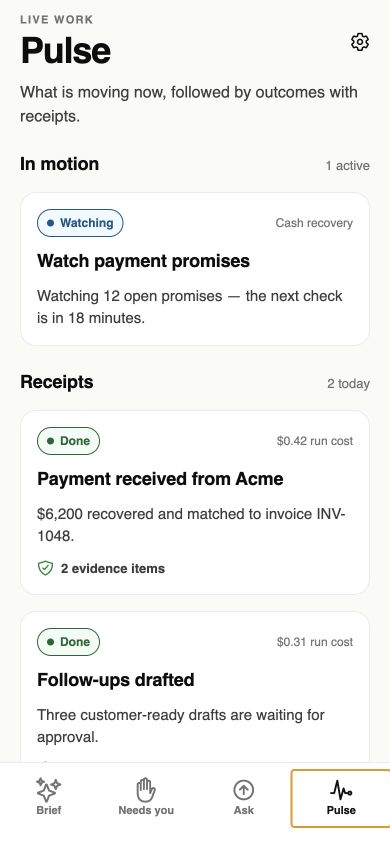Tap the Needs you hand icon
The image size is (390, 844).
point(146,790)
